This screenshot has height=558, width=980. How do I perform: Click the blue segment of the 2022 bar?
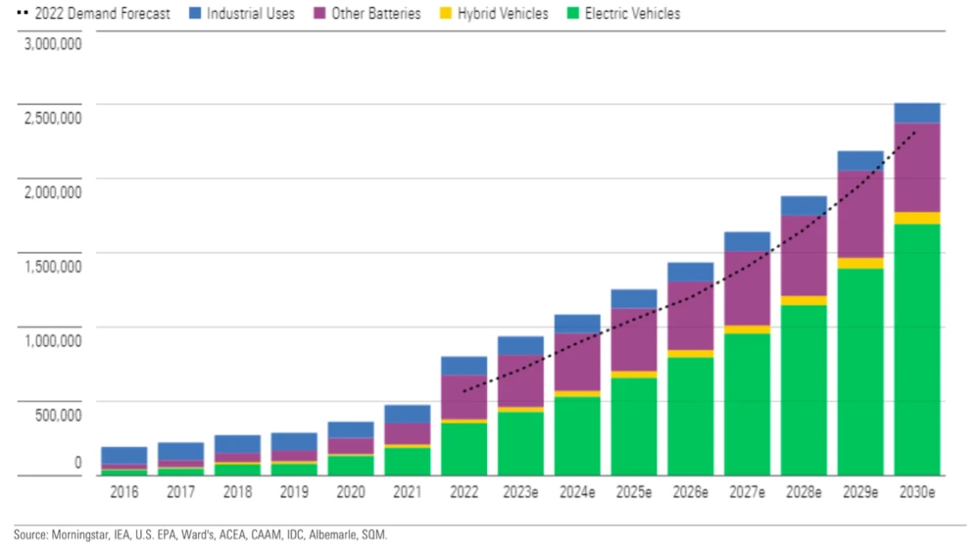pyautogui.click(x=464, y=366)
